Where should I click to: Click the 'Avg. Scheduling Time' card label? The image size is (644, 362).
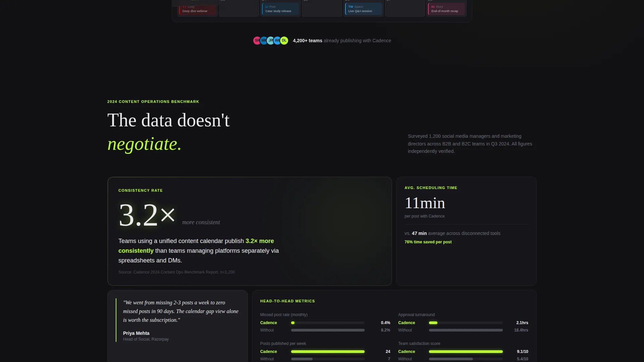pos(431,188)
